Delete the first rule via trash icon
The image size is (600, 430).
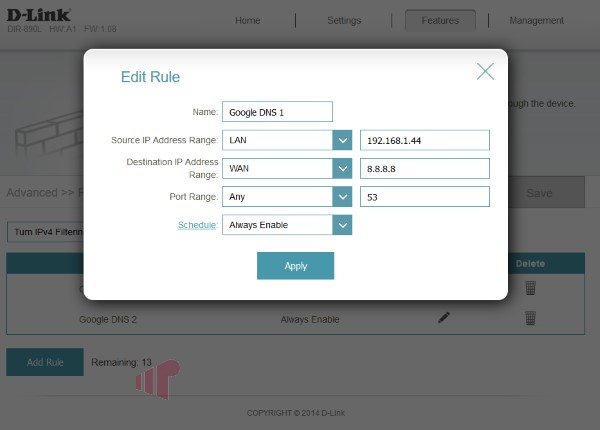coord(530,288)
